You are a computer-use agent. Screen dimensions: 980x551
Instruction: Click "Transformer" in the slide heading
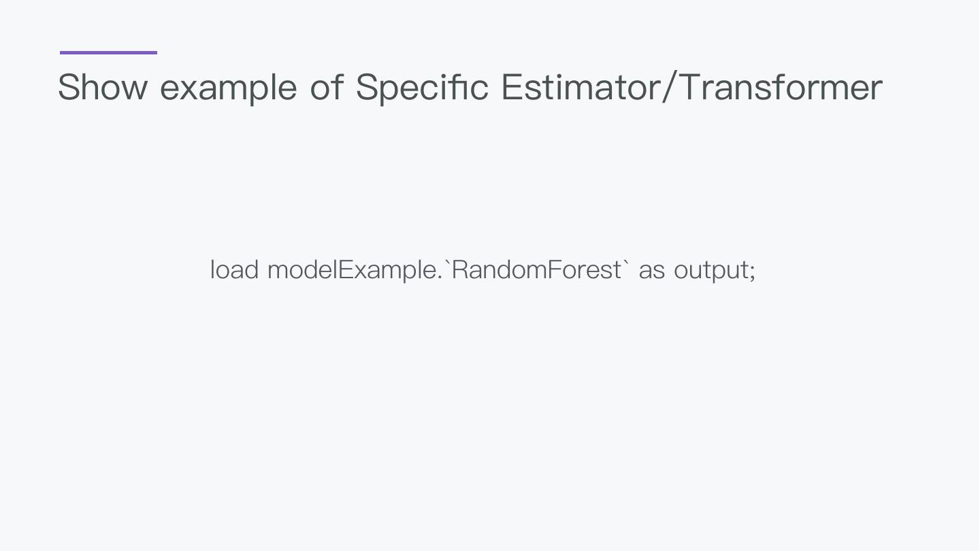[x=781, y=88]
